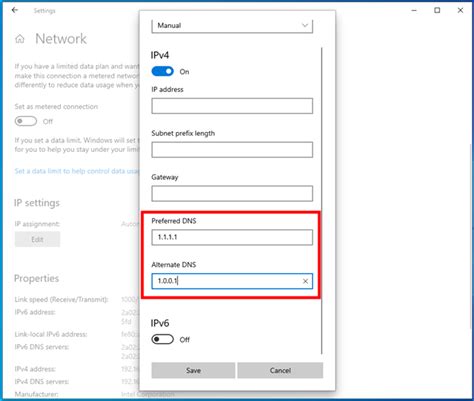
Task: Click the Properties heading
Action: pyautogui.click(x=36, y=278)
